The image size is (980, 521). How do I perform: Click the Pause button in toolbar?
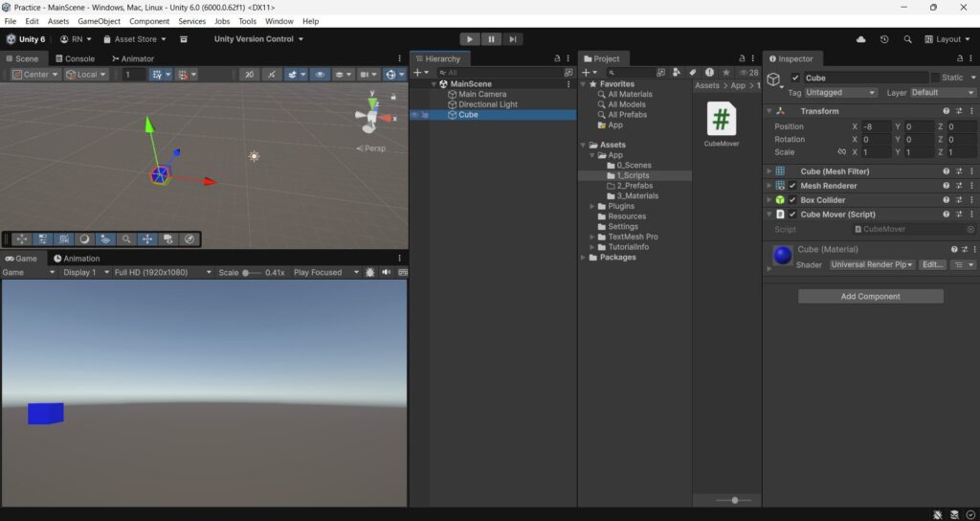pyautogui.click(x=491, y=39)
